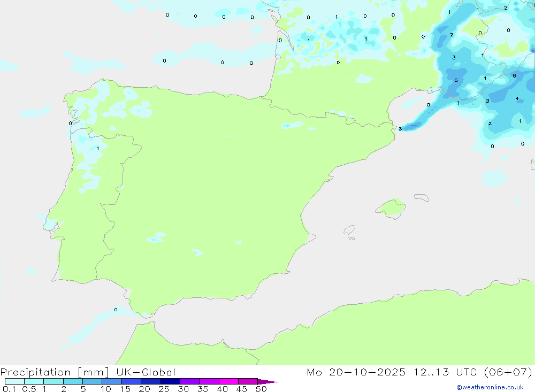Select the 5–10 mm legend color box
Image resolution: width=535 pixels, height=392 pixels.
[93, 381]
